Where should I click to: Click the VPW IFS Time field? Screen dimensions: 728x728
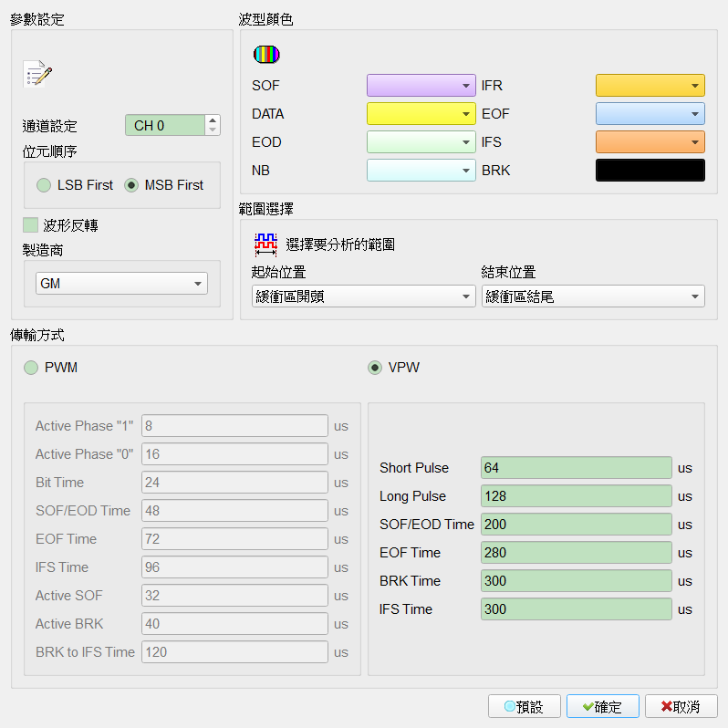pyautogui.click(x=577, y=609)
